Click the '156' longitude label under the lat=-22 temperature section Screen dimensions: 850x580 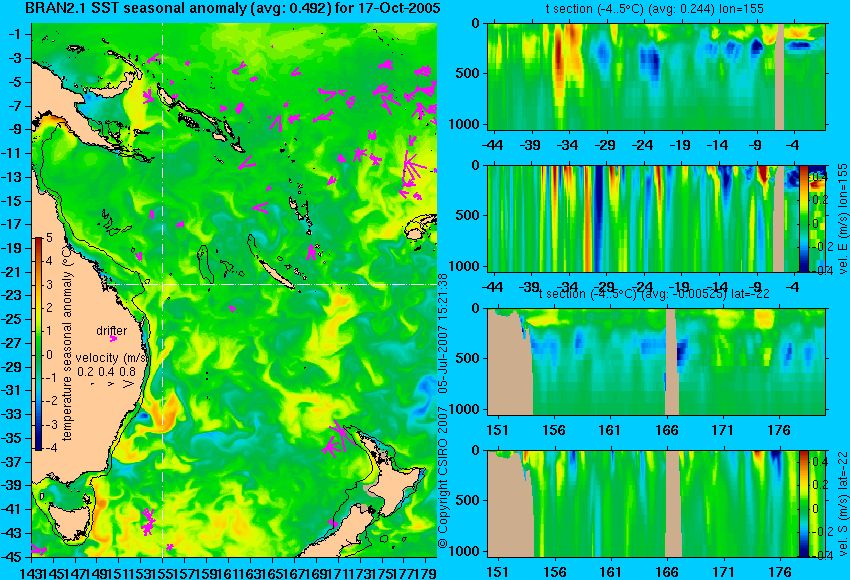pos(553,430)
